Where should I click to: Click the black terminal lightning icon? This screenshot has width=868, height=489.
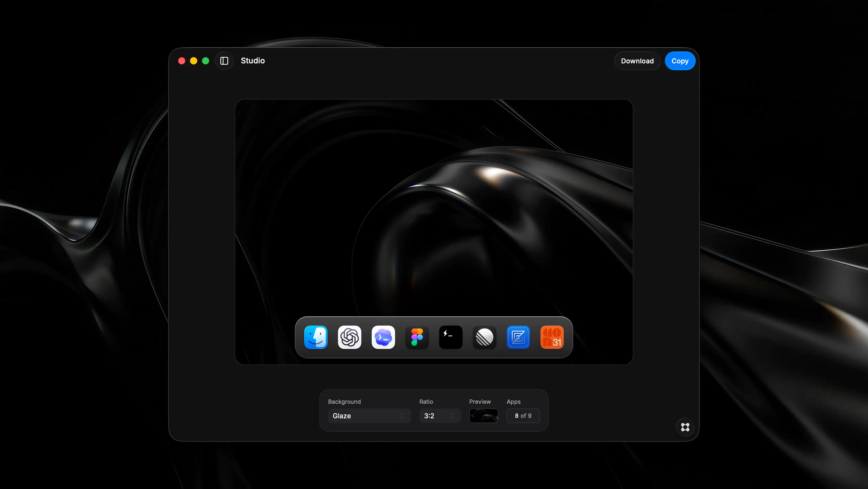(x=451, y=337)
